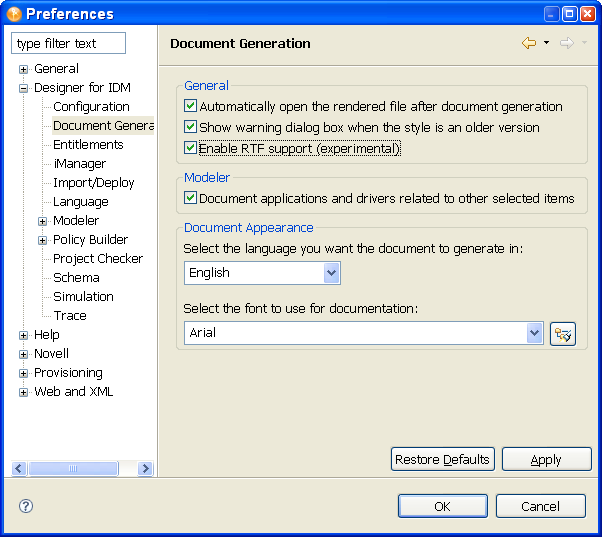Viewport: 602px width, 537px height.
Task: Expand the Modeler tree node
Action: click(42, 221)
